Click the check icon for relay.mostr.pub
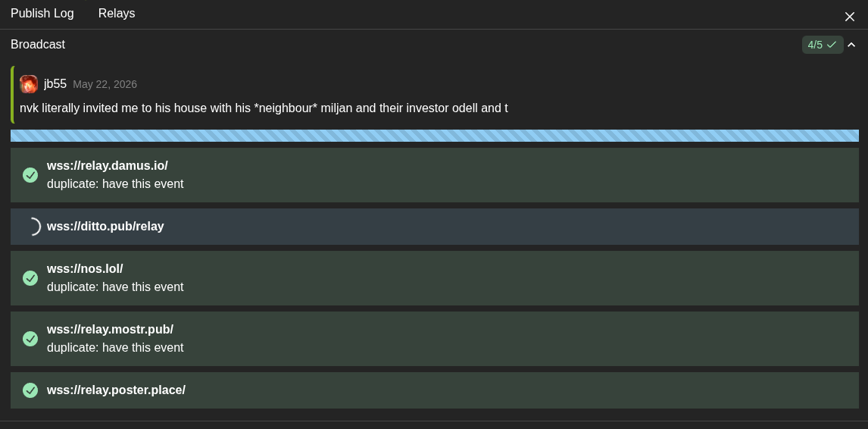Image resolution: width=868 pixels, height=429 pixels. (30, 339)
